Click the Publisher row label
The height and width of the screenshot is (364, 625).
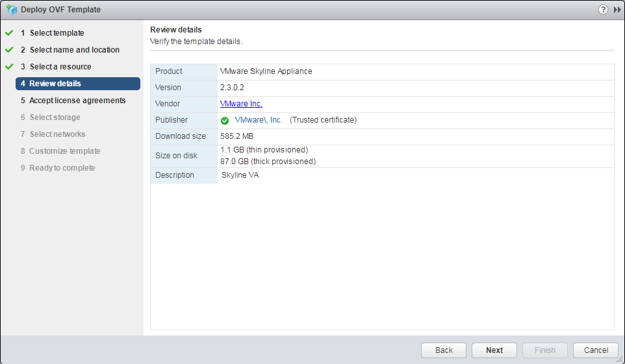pos(172,120)
